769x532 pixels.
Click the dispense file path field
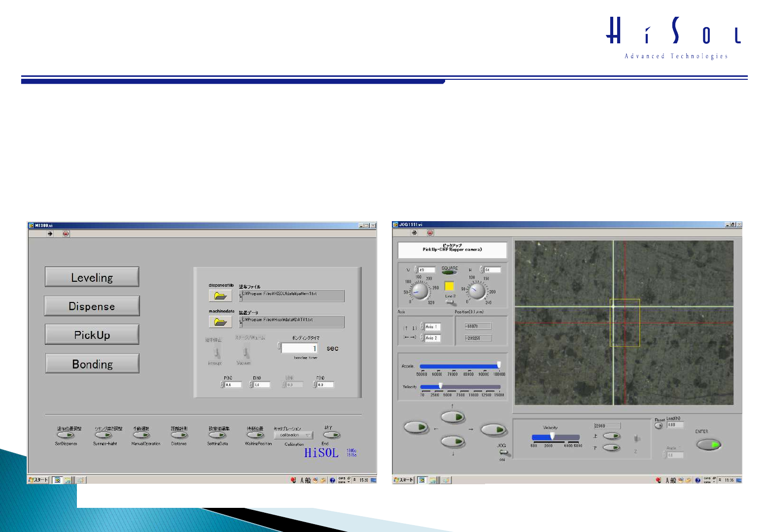292,296
